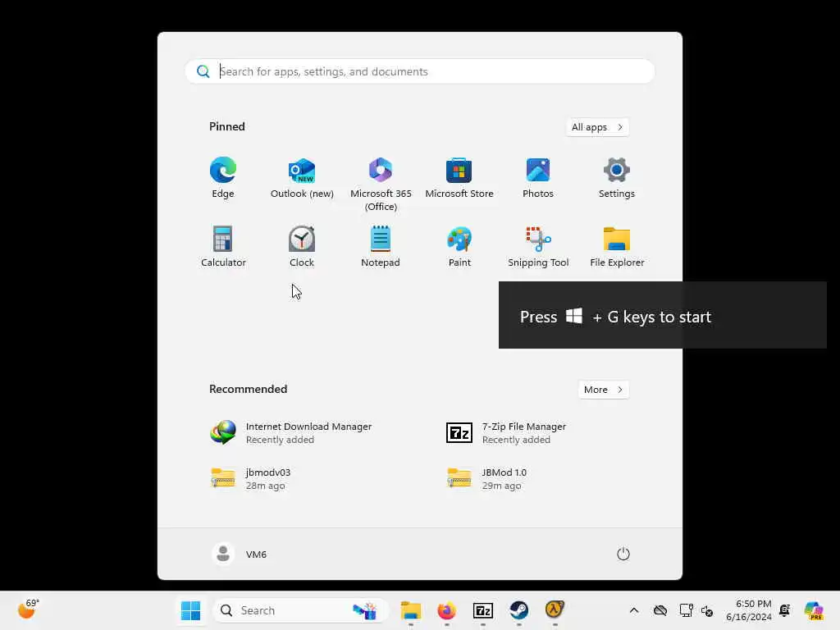Open the notification bell icon

(785, 610)
